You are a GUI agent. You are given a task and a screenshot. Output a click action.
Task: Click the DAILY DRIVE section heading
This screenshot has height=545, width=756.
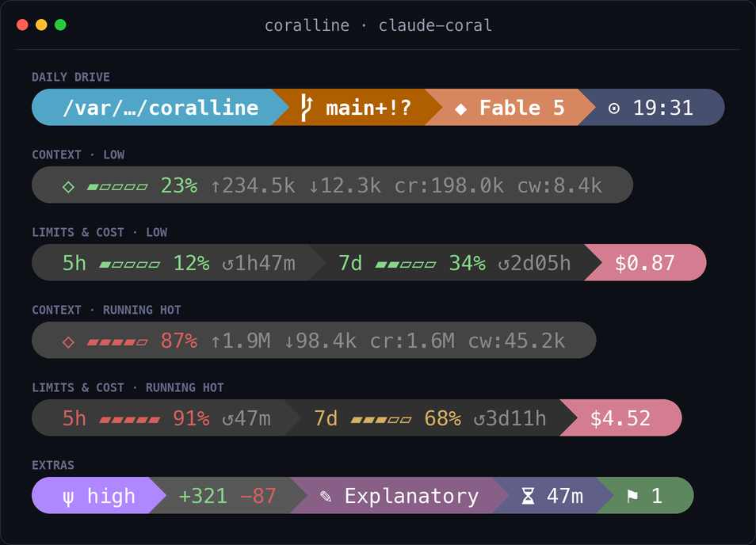point(71,77)
